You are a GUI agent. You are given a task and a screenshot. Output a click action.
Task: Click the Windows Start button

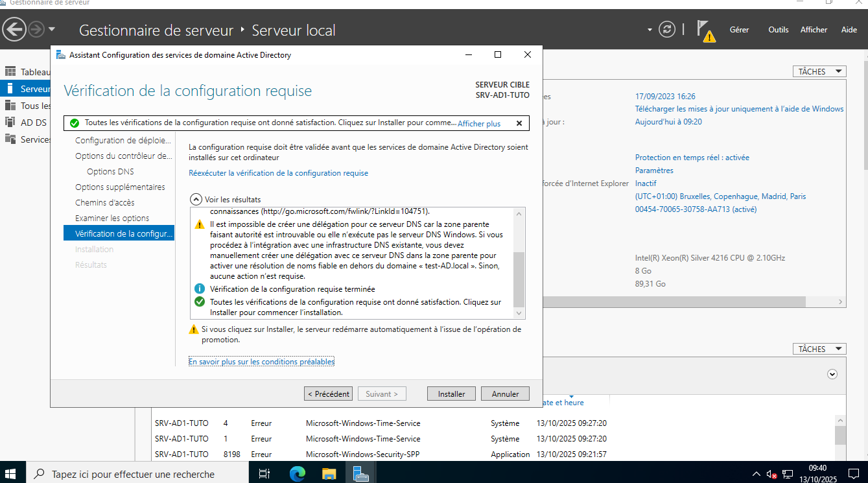pos(12,474)
